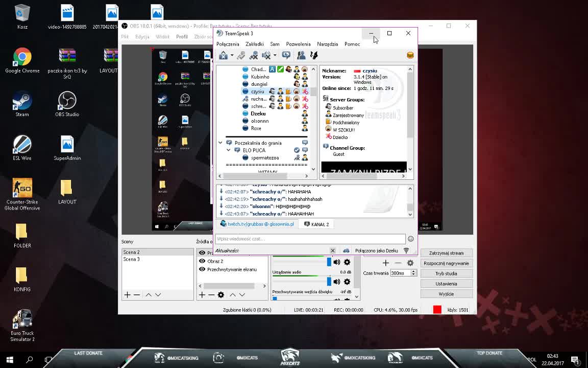Switch to the KANAŁ 2 chat tab
Viewport: 588px width, 368px height.
[x=317, y=224]
